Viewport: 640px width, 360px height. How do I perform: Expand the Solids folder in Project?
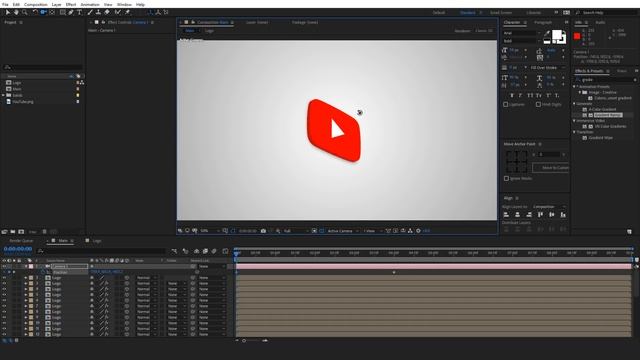click(4, 96)
